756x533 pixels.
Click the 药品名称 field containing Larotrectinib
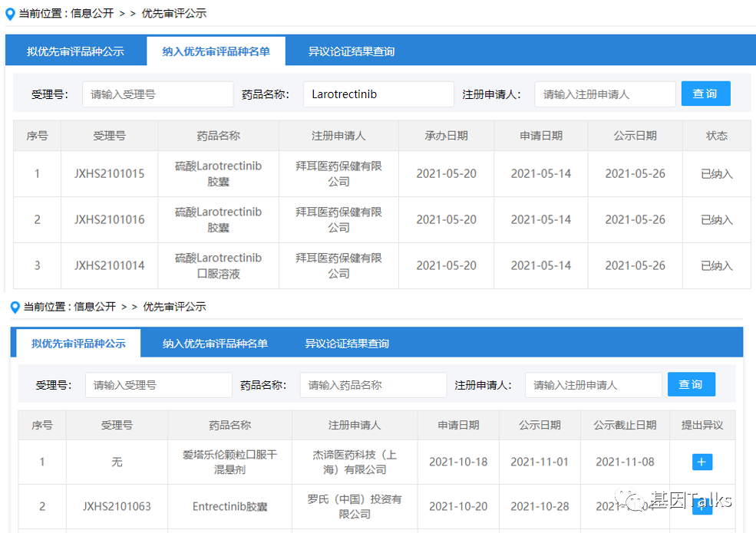pos(378,94)
